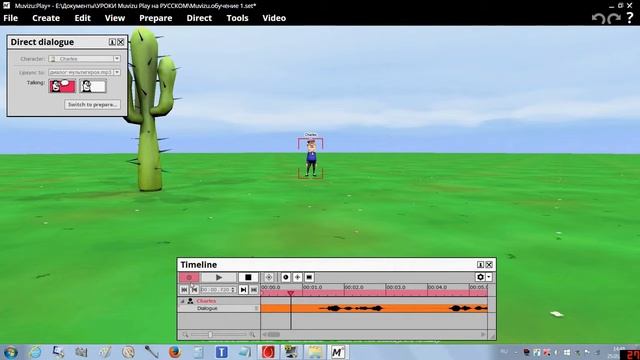
Task: Open Internet Explorer from taskbar
Action: [35, 352]
